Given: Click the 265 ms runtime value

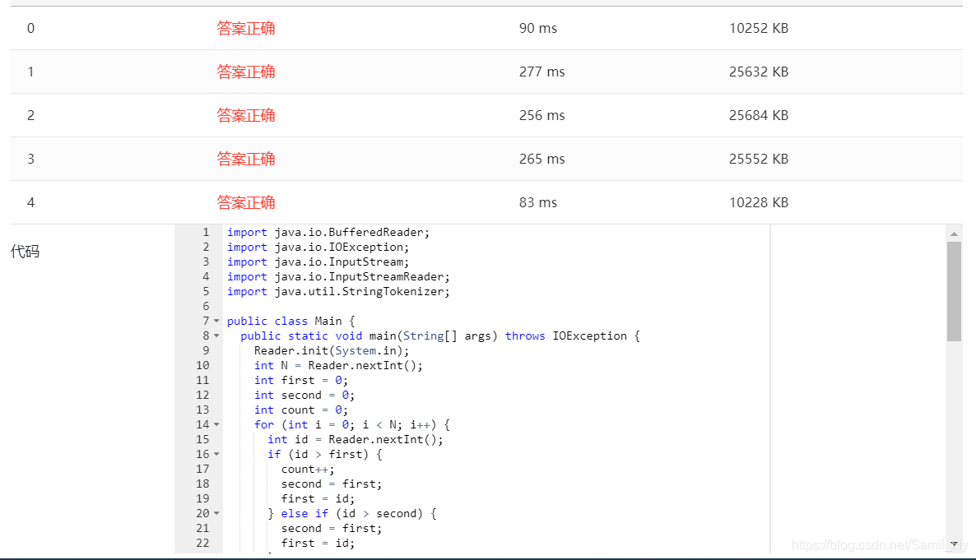Looking at the screenshot, I should (x=541, y=159).
